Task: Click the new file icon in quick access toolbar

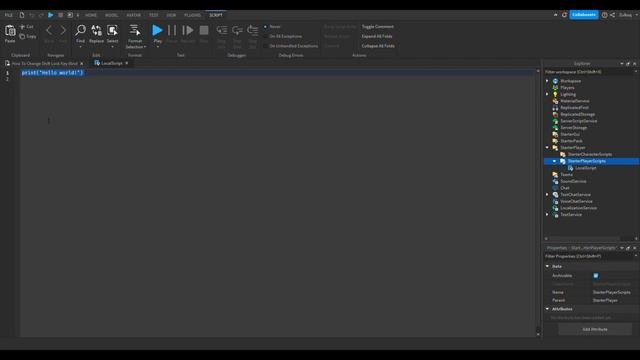Action: (22, 15)
